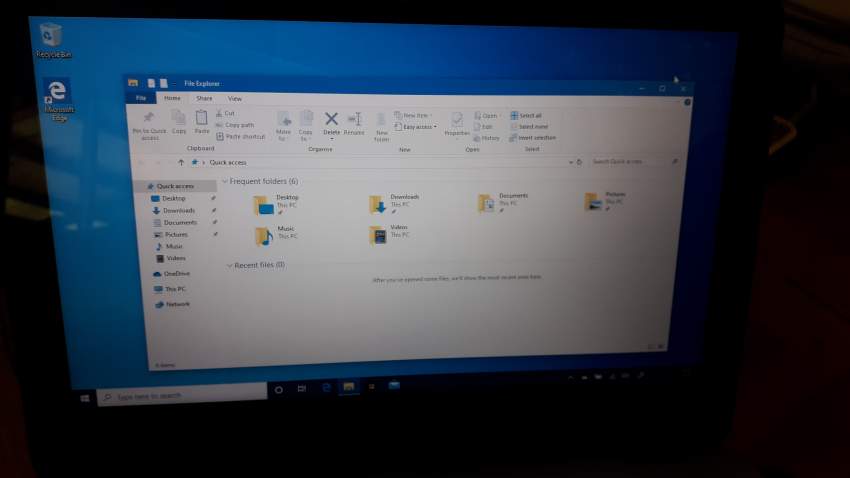Click History in the Open group
Image resolution: width=850 pixels, height=478 pixels.
[486, 138]
